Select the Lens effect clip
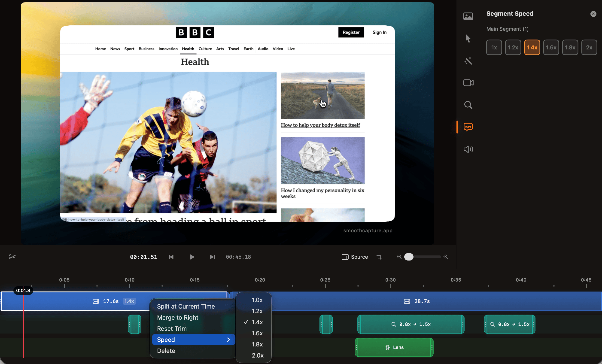 [x=394, y=347]
